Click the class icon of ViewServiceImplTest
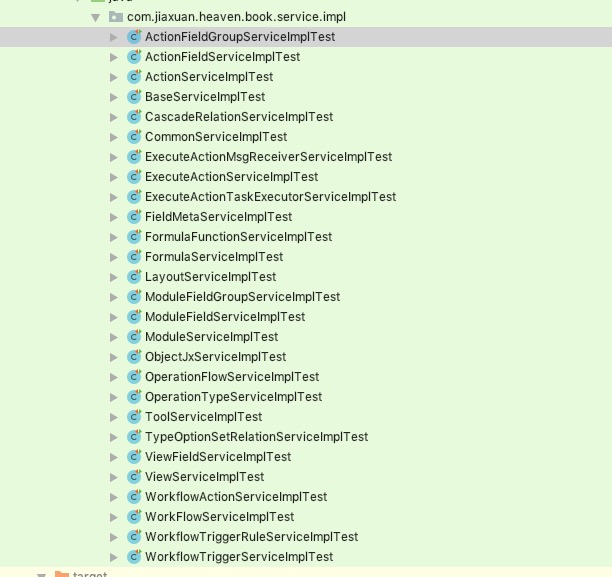The height and width of the screenshot is (577, 612). click(134, 477)
